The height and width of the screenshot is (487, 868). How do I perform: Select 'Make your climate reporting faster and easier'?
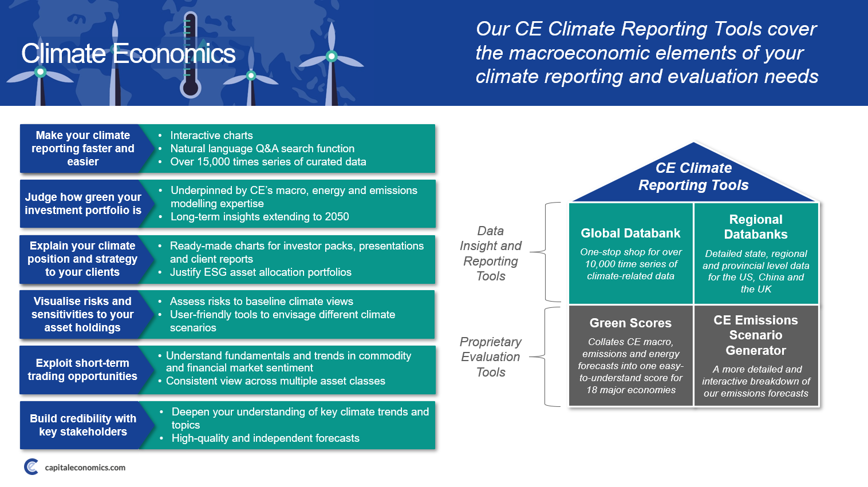click(83, 149)
